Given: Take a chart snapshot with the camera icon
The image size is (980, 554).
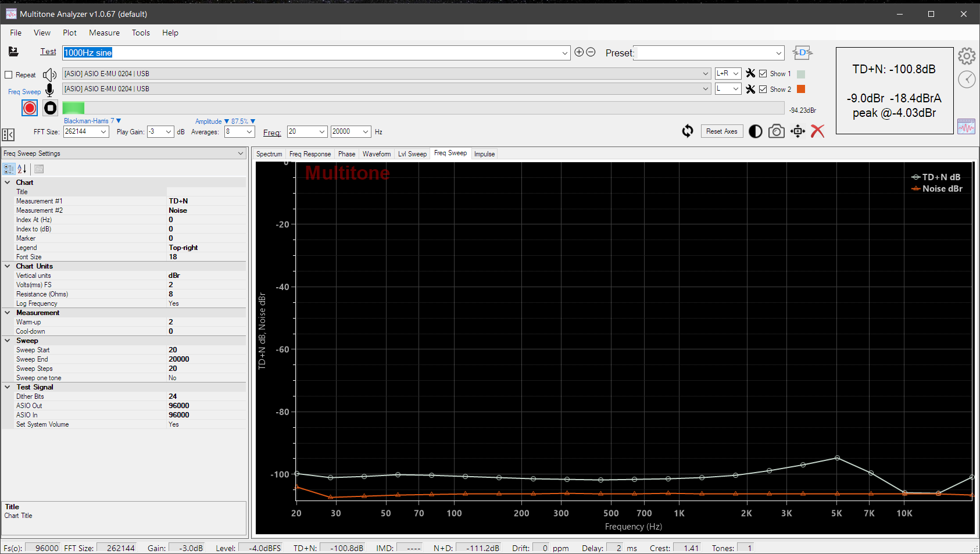Looking at the screenshot, I should click(776, 131).
